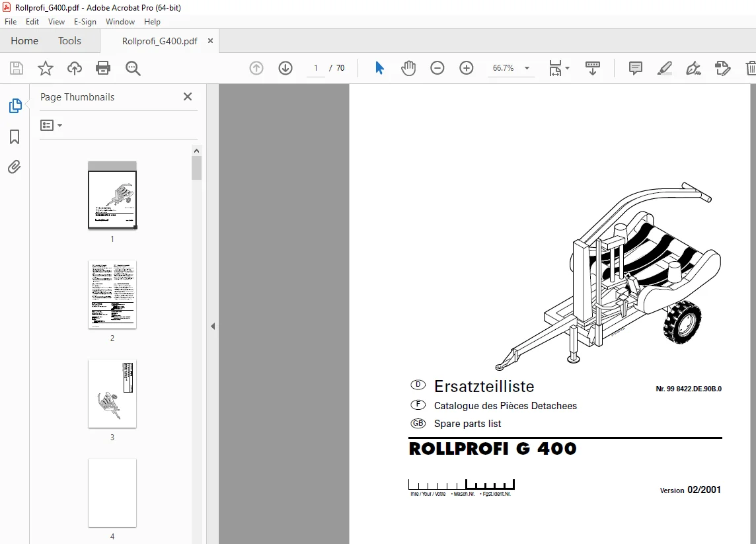
Task: Open the thumbnails options menu dropdown
Action: pyautogui.click(x=51, y=126)
